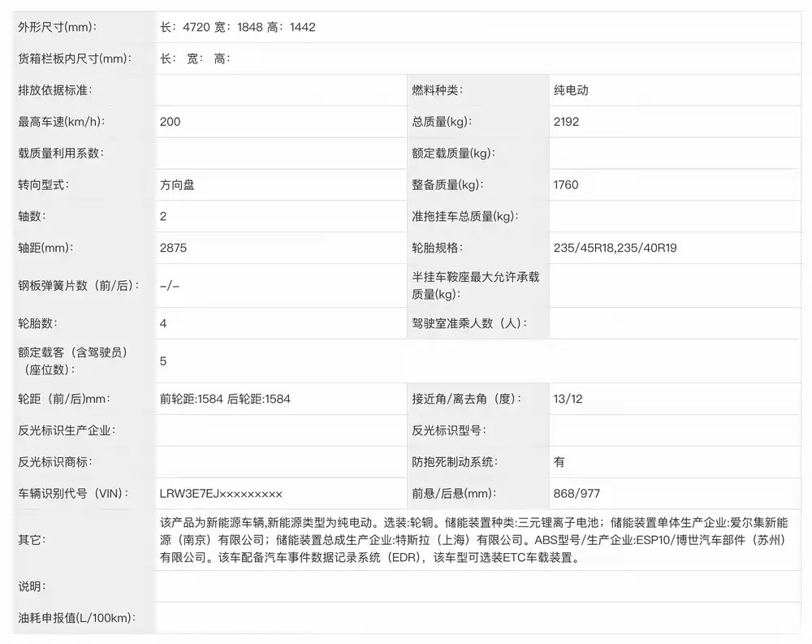812x644 pixels.
Task: Click the label 整备质量(kg):
Action: 448,185
